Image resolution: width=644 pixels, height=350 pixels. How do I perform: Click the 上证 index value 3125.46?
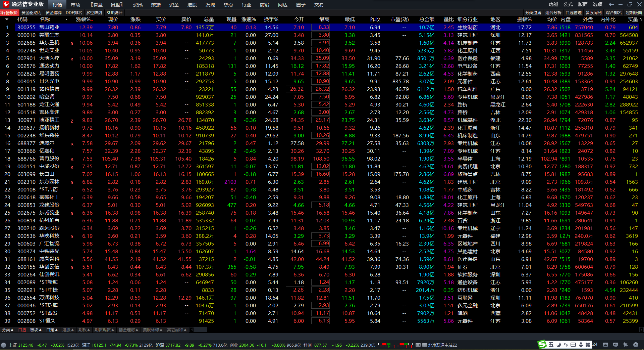pyautogui.click(x=25, y=345)
